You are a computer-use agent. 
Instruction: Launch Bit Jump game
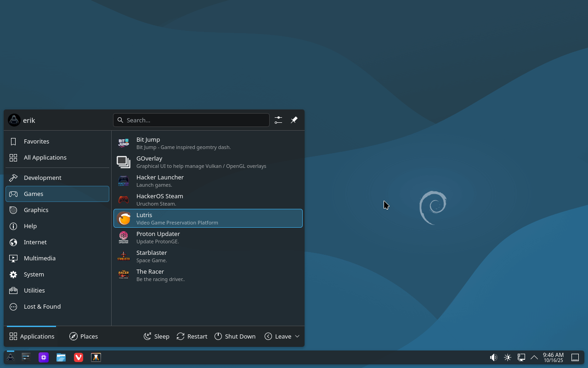tap(208, 143)
